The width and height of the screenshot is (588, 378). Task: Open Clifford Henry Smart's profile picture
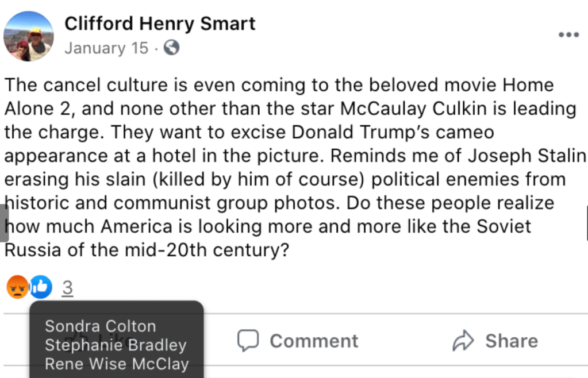tap(28, 36)
